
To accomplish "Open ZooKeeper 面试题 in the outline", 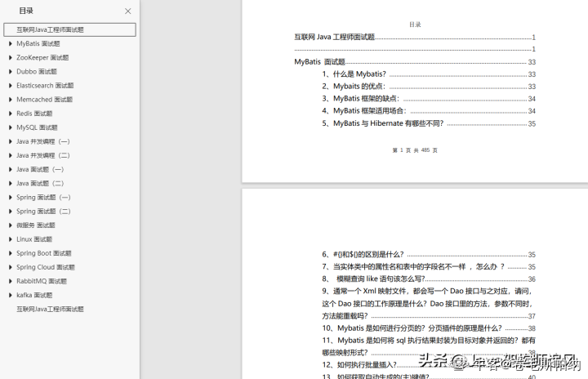I will pyautogui.click(x=42, y=58).
